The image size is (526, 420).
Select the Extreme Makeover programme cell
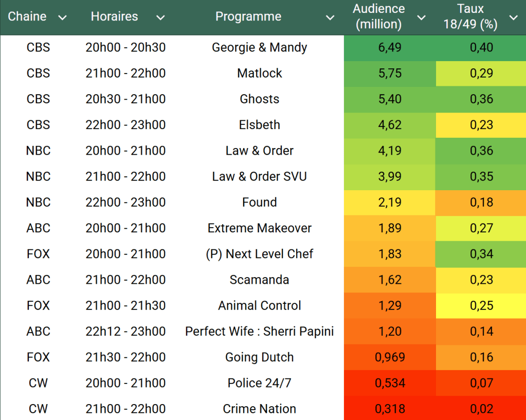click(259, 228)
